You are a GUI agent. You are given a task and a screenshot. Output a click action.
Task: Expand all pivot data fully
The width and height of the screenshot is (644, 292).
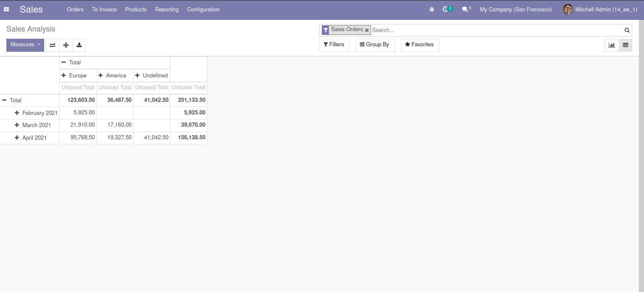click(x=66, y=45)
